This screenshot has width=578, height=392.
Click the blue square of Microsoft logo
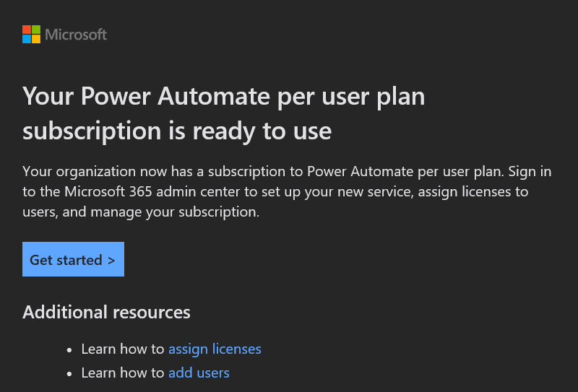click(x=27, y=39)
